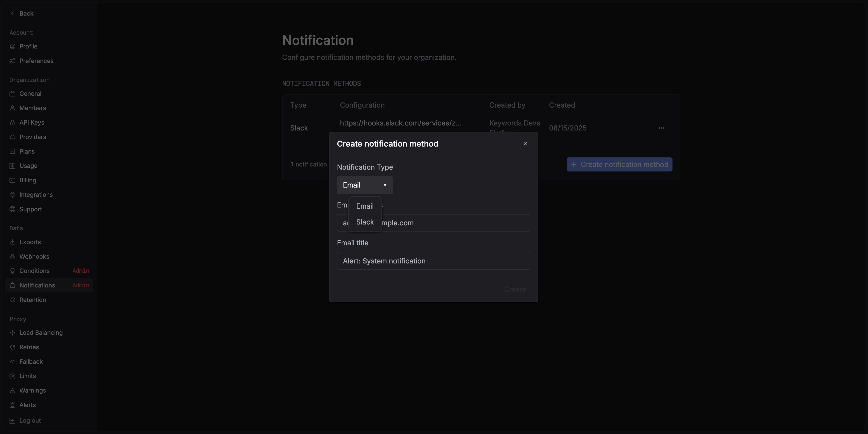Click the Alerts siren icon
The height and width of the screenshot is (434, 868).
tap(12, 405)
